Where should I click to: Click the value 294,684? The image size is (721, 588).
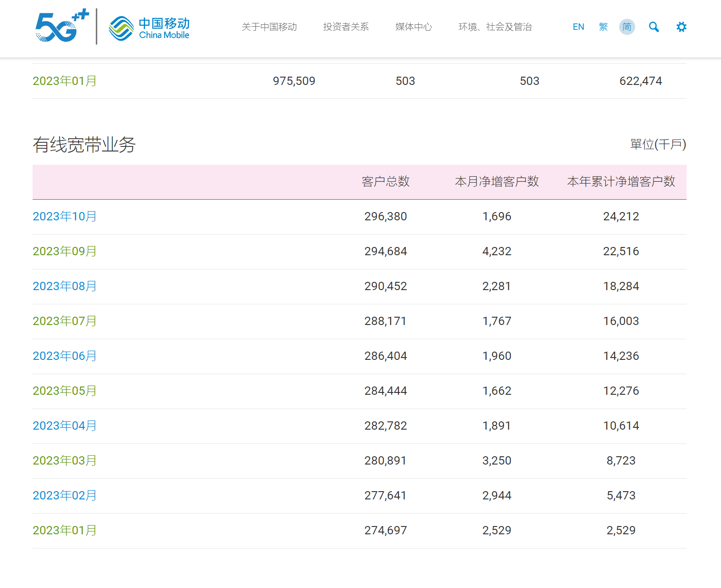[386, 252]
